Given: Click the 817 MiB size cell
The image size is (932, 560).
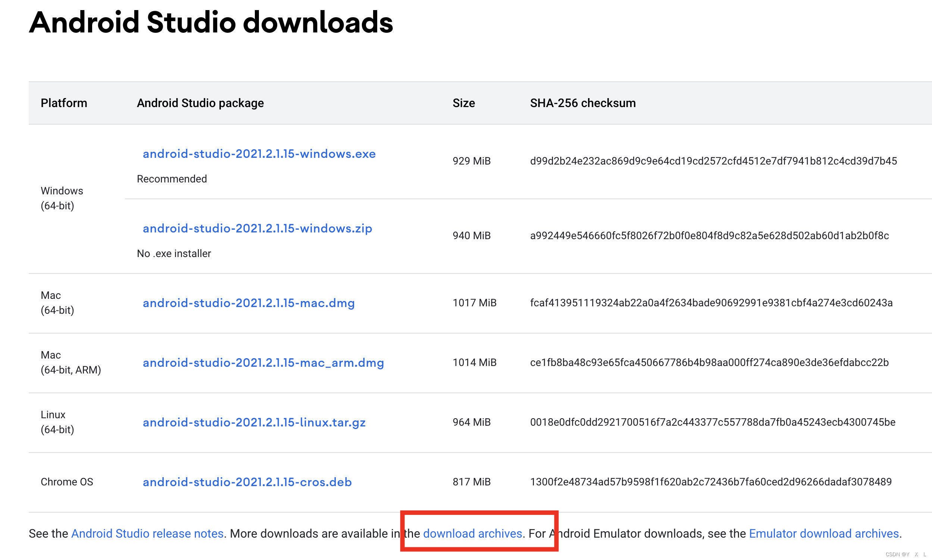Looking at the screenshot, I should click(x=471, y=482).
